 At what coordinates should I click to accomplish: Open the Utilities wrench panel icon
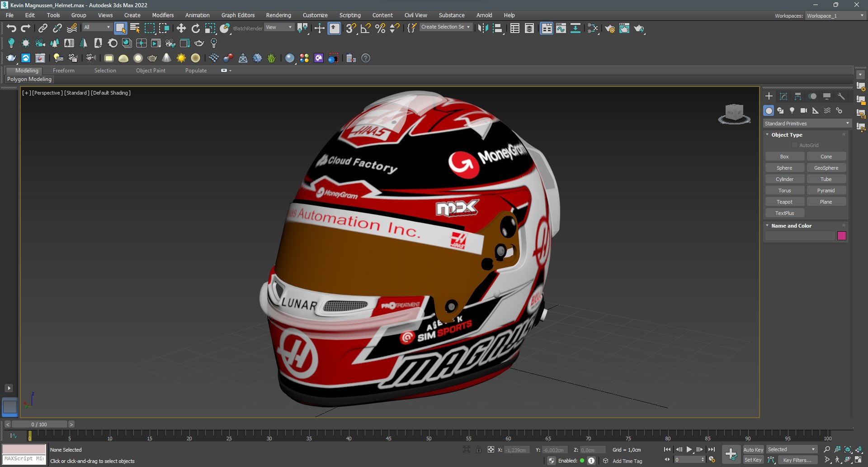pos(841,96)
